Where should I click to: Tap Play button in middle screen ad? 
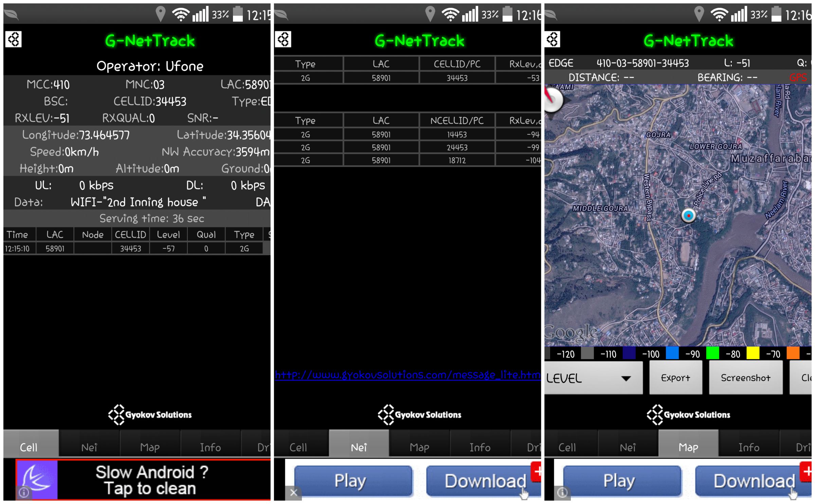pyautogui.click(x=354, y=482)
